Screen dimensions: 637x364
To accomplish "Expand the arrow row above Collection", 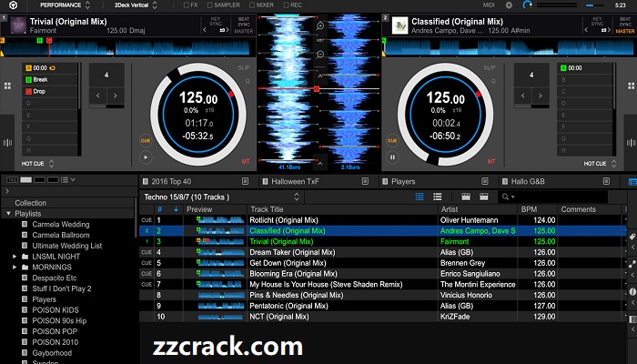I will (7, 191).
